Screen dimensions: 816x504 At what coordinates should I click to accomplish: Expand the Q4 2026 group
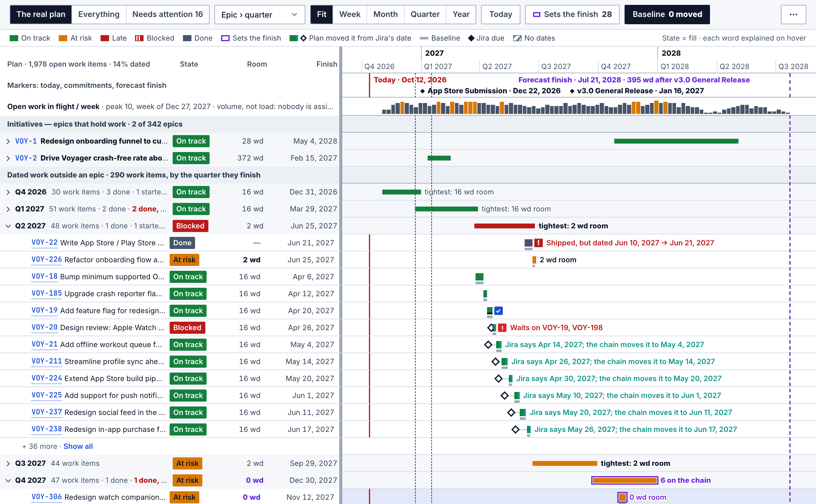click(x=8, y=192)
